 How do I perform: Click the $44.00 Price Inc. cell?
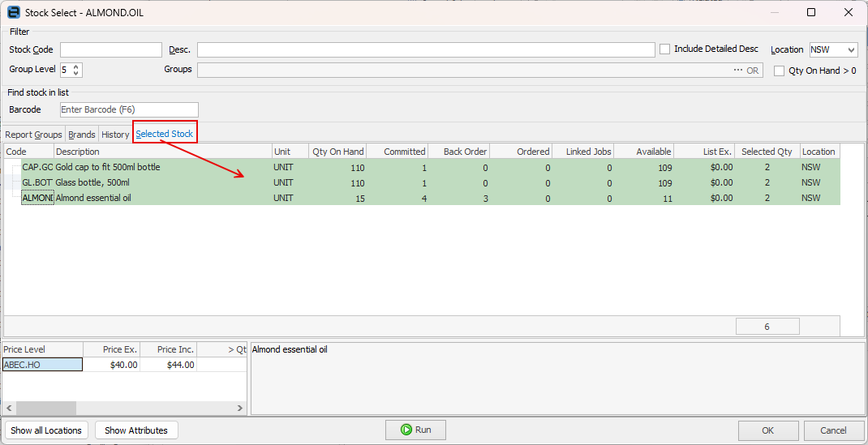click(168, 364)
